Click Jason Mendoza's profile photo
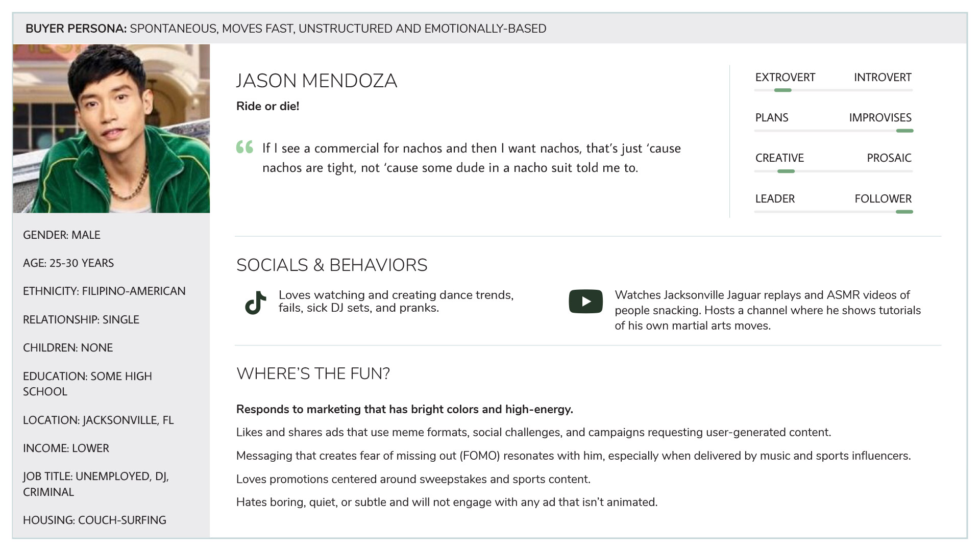Screen dimensions: 980x551 tap(111, 128)
